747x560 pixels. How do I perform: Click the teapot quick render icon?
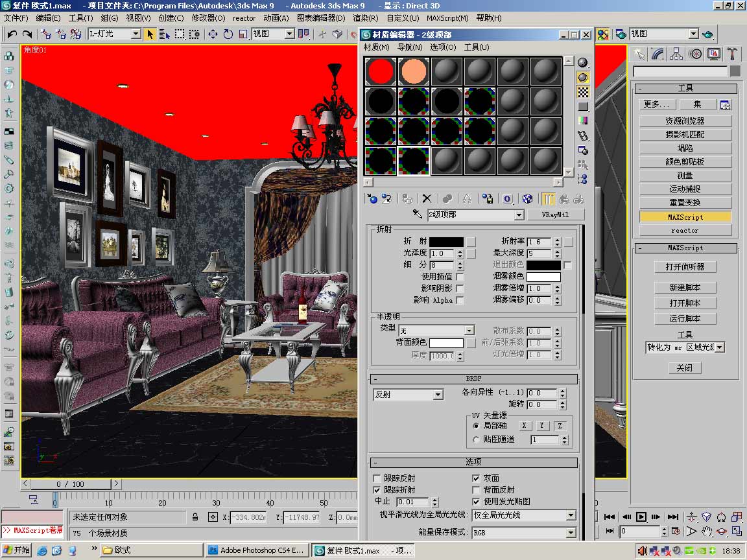point(707,34)
